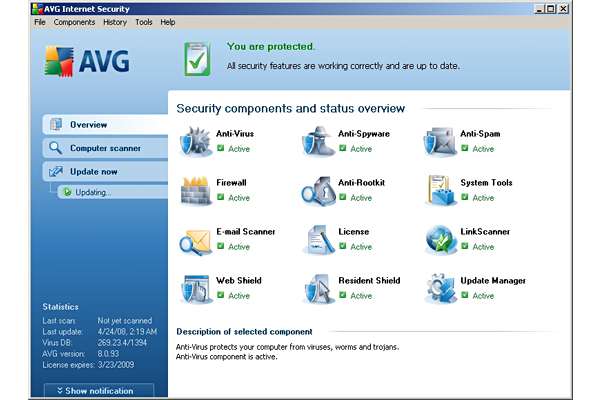Click Active status indicator under Resident Shield

point(355,296)
